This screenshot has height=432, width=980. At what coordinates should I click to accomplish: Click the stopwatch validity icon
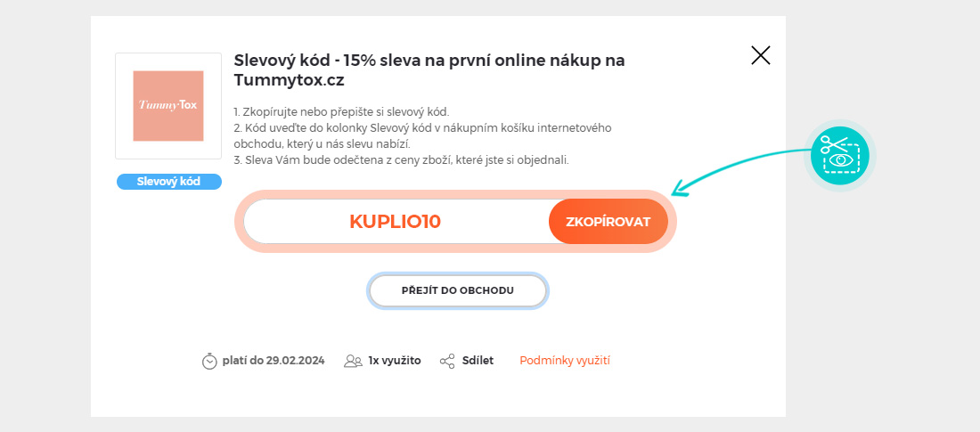tap(209, 361)
